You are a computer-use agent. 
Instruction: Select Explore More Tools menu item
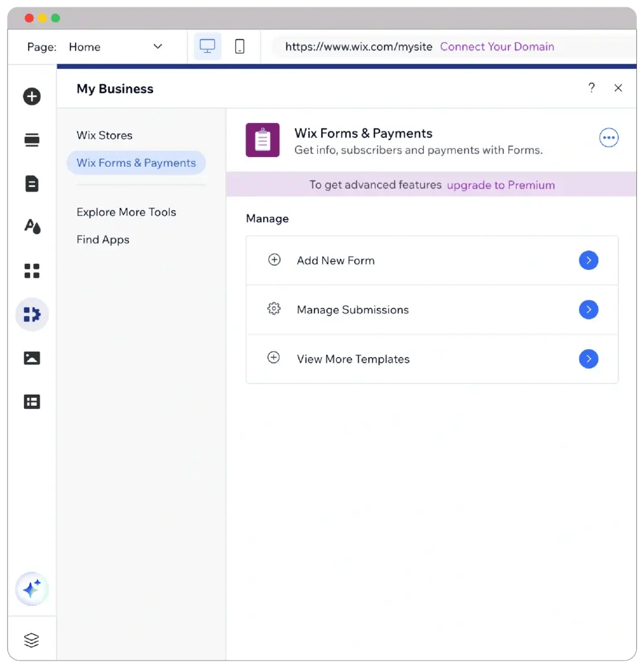pos(126,212)
